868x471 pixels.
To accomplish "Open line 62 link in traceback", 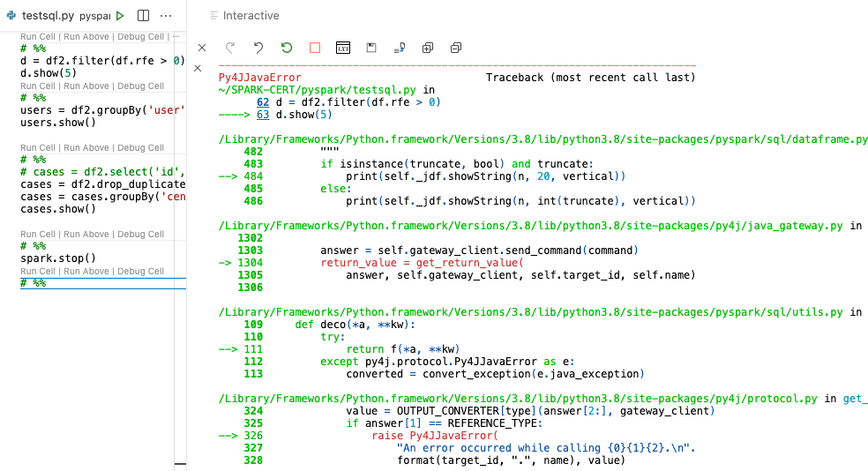I will pyautogui.click(x=263, y=102).
